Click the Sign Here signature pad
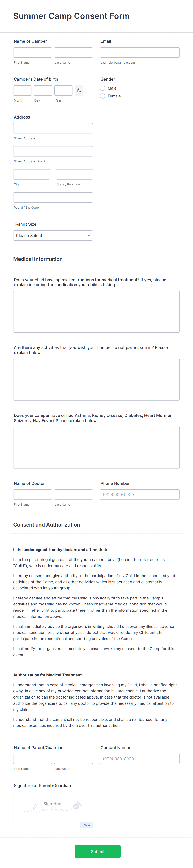Screen dimensions: 193x868 (x=53, y=806)
